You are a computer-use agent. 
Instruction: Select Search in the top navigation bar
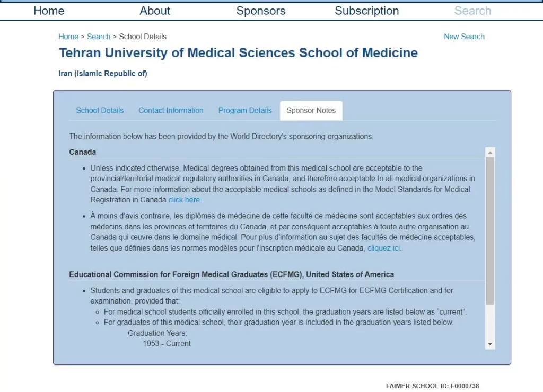pyautogui.click(x=472, y=11)
